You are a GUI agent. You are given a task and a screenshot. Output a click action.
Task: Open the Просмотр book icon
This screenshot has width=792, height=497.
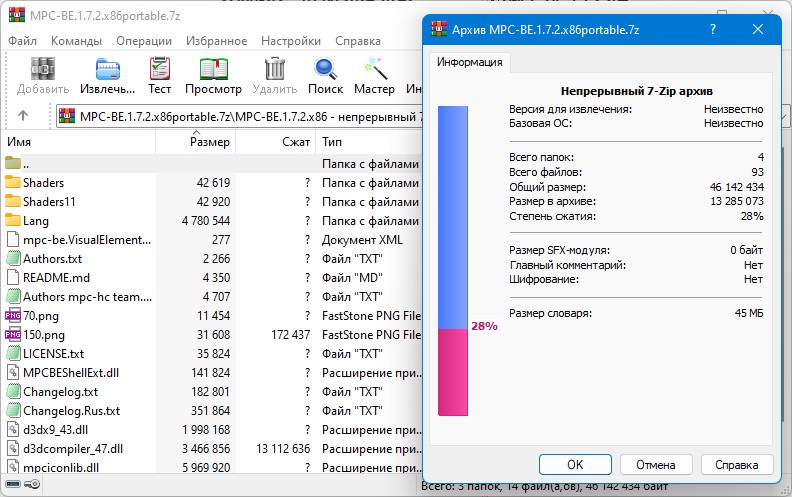214,69
